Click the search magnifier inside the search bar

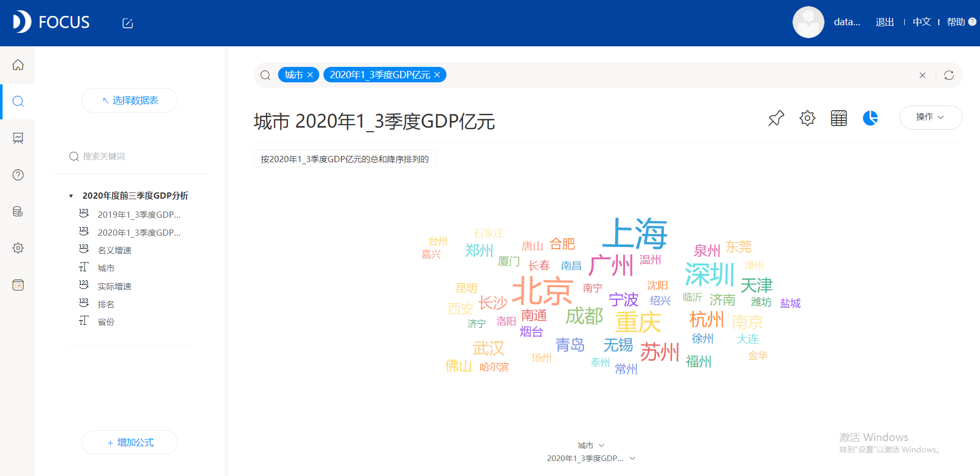pyautogui.click(x=266, y=75)
